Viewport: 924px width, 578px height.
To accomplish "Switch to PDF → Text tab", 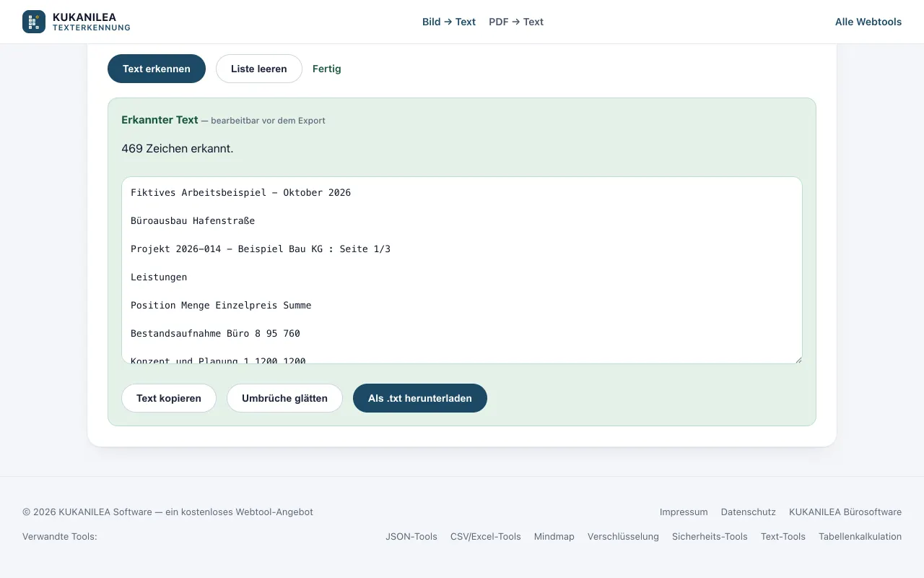I will coord(516,22).
